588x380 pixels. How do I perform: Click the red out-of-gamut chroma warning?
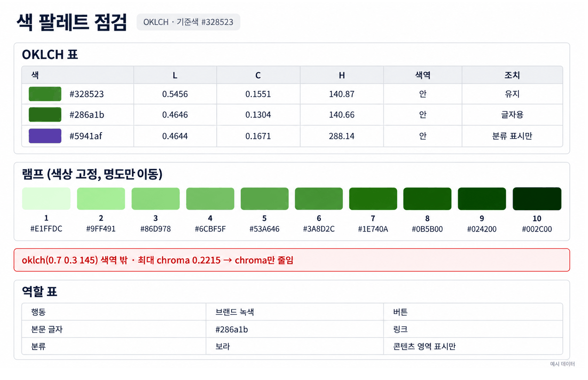tap(292, 260)
